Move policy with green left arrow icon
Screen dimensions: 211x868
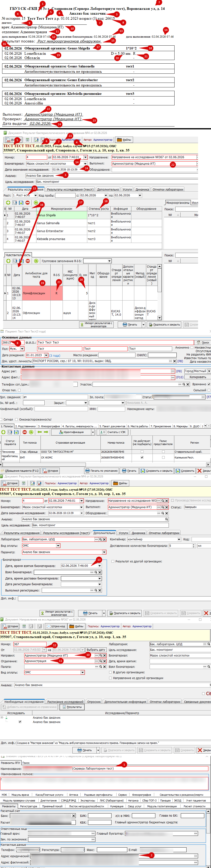pos(39,432)
